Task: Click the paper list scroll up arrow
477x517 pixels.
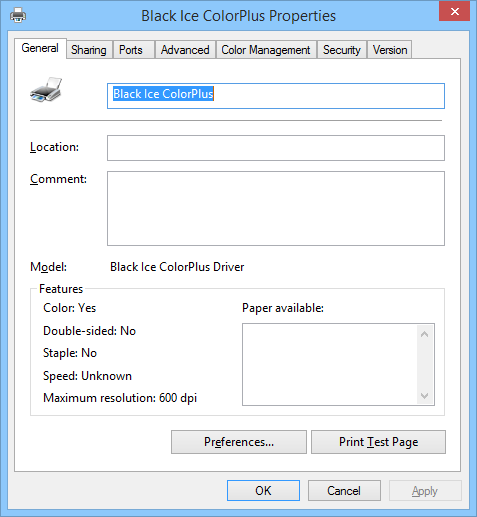Action: [x=424, y=334]
